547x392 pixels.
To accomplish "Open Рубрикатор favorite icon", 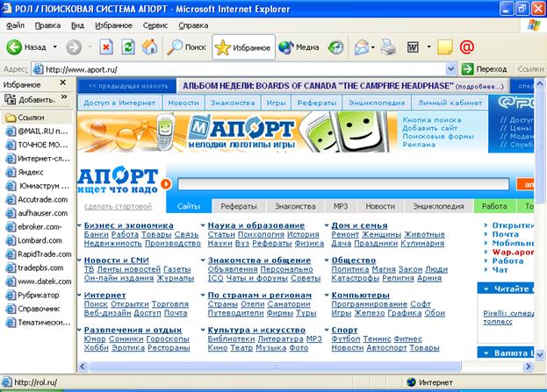I will [x=11, y=295].
